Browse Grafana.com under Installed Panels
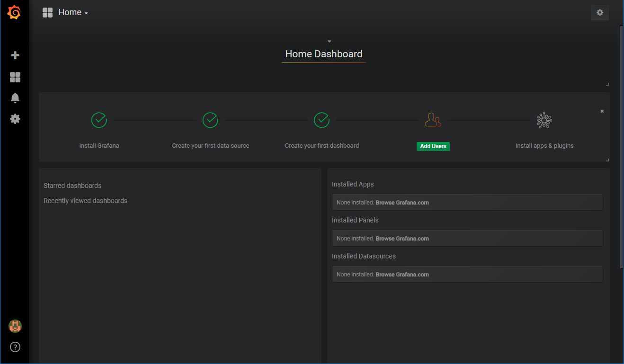The width and height of the screenshot is (624, 364). (x=402, y=239)
